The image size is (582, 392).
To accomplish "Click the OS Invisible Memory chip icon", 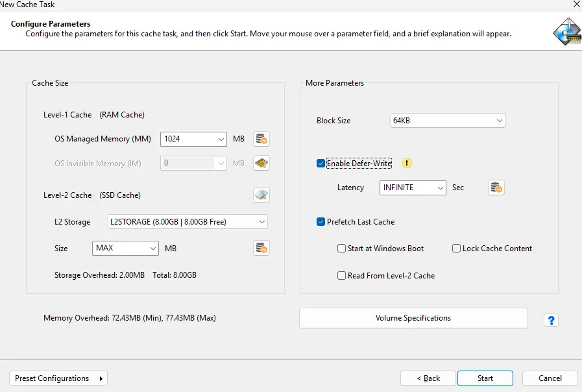I will (261, 163).
